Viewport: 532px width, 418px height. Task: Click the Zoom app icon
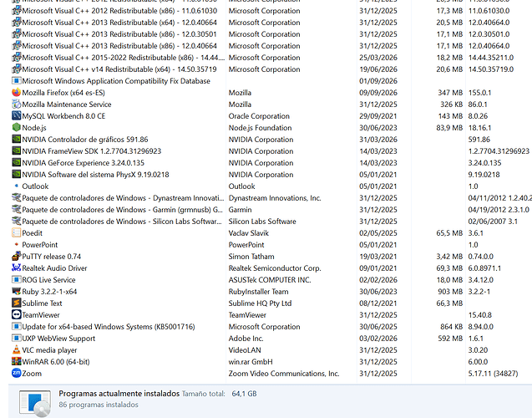[x=17, y=373]
